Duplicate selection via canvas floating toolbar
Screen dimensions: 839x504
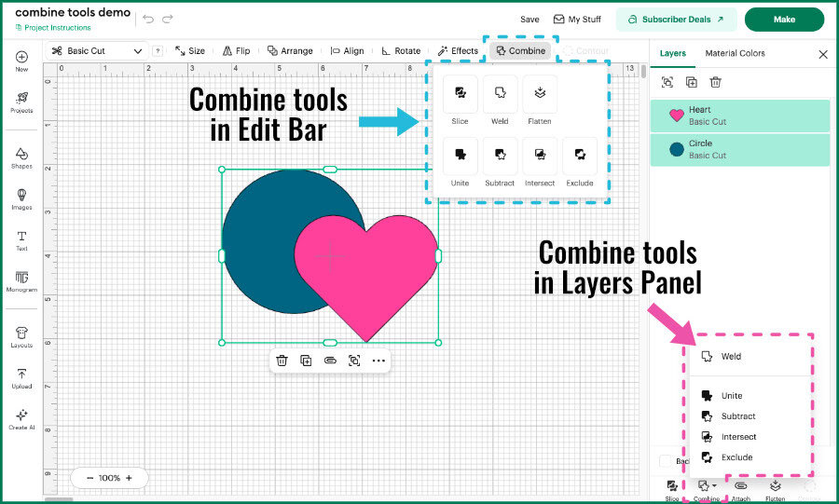(306, 361)
